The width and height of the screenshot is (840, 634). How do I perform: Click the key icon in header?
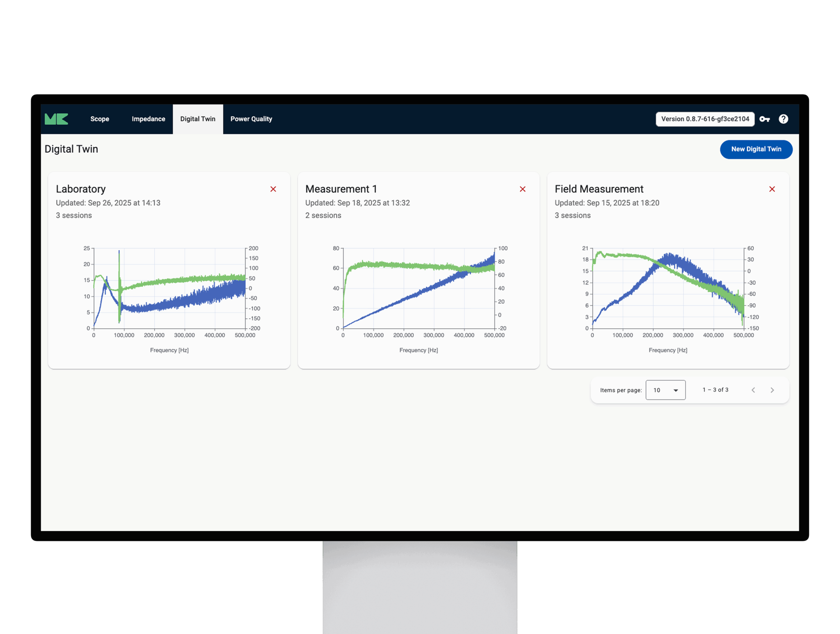[x=764, y=119]
